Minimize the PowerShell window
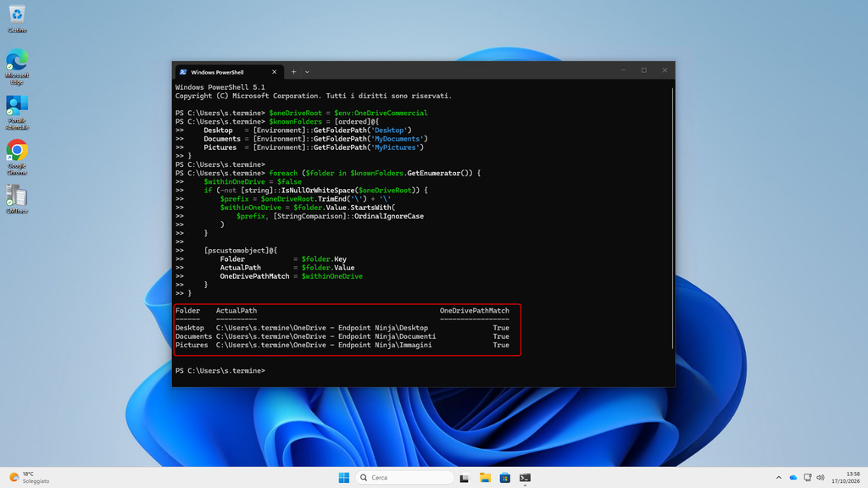Viewport: 868px width, 488px height. click(x=623, y=70)
